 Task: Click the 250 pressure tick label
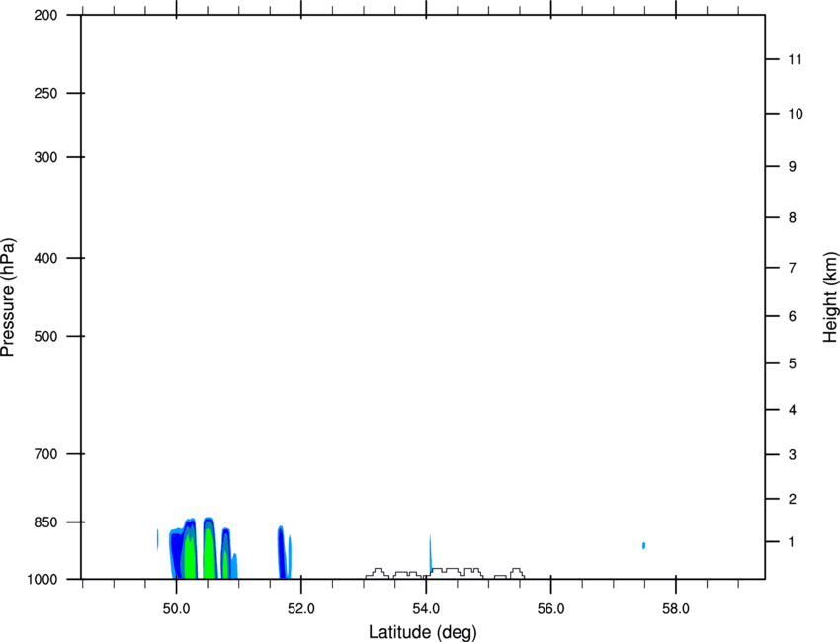click(x=45, y=93)
